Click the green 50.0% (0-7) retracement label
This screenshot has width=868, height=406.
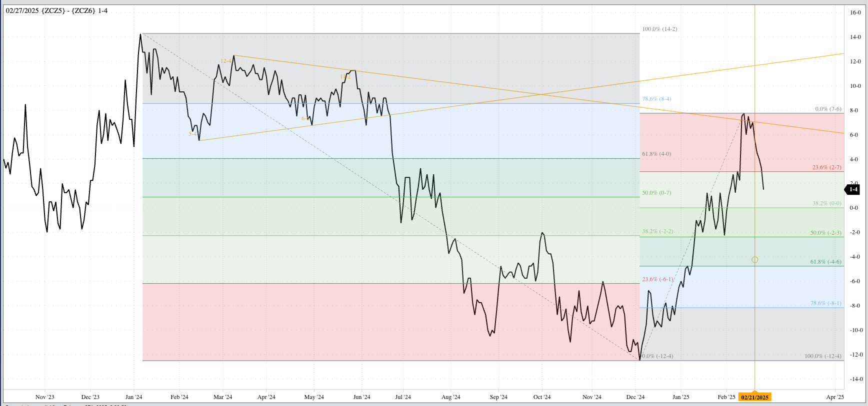point(656,193)
